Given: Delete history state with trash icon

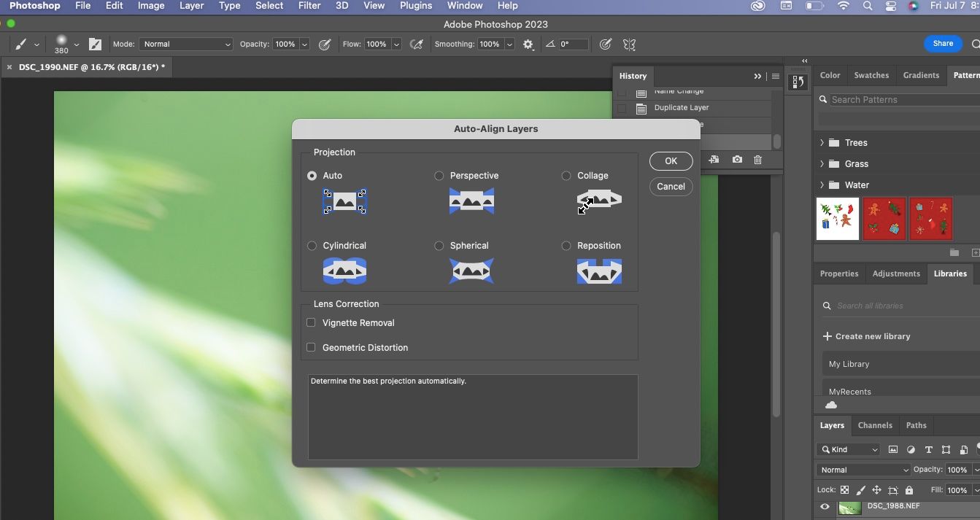Looking at the screenshot, I should 757,160.
